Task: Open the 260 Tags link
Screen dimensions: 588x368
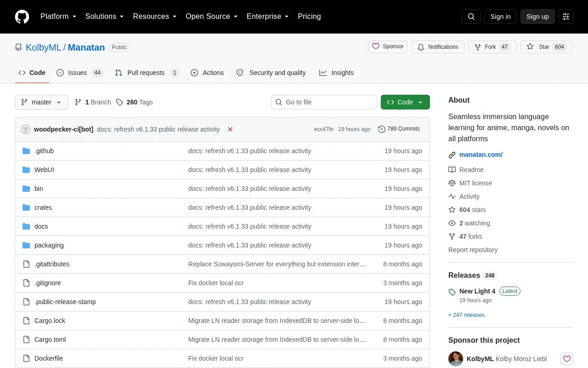Action: pyautogui.click(x=135, y=102)
